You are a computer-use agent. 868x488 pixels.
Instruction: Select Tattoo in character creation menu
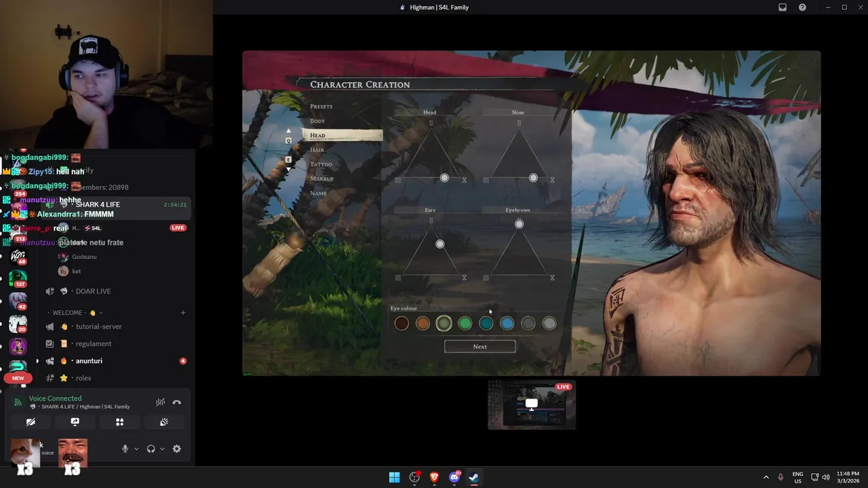(321, 164)
